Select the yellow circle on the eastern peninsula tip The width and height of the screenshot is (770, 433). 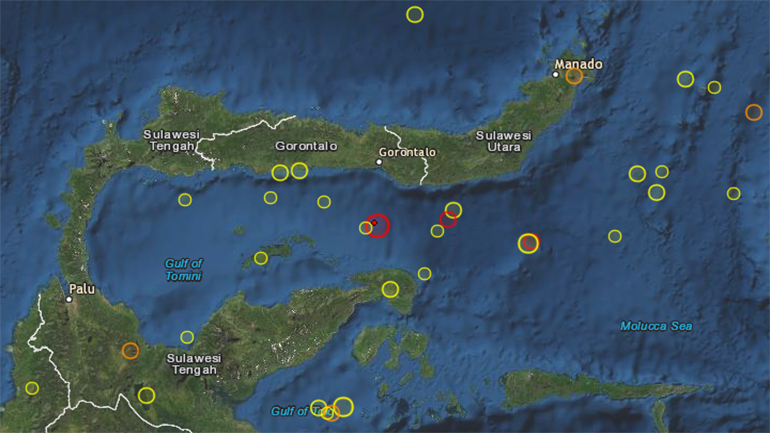[x=390, y=290]
